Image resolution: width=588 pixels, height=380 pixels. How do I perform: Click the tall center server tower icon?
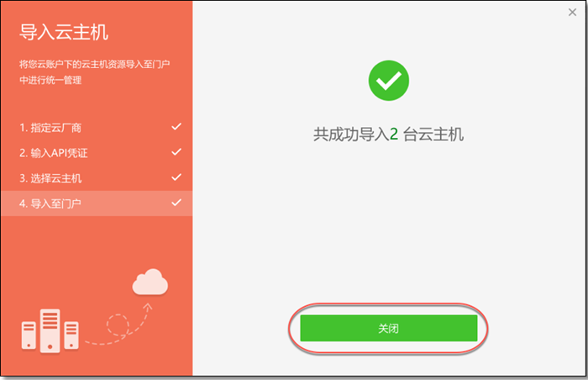click(50, 330)
